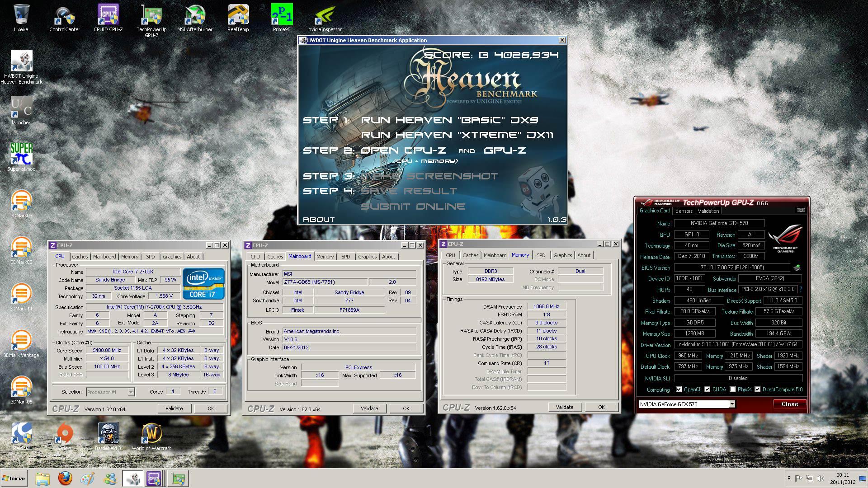Toggle the CUDA checkbox in GPU-Z
Screen dimensions: 868x488
708,389
